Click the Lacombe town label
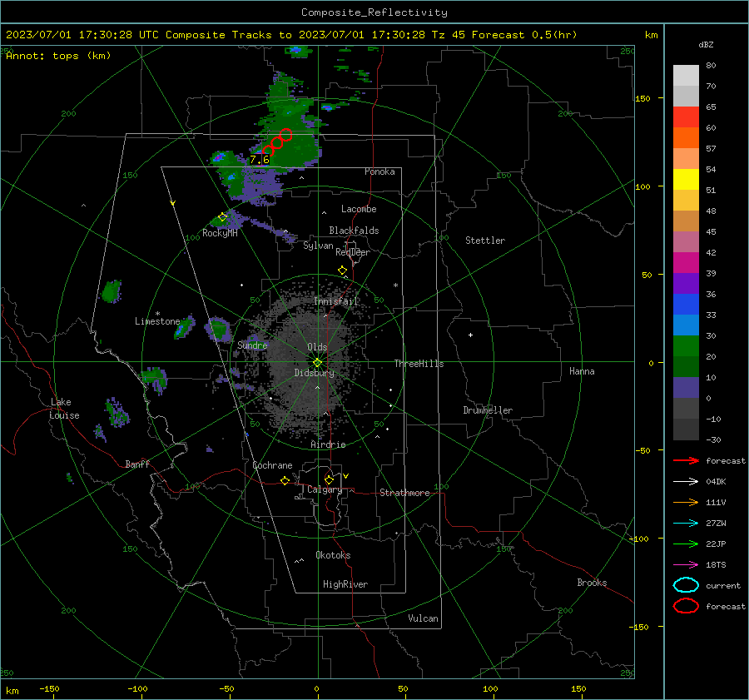 pos(359,209)
